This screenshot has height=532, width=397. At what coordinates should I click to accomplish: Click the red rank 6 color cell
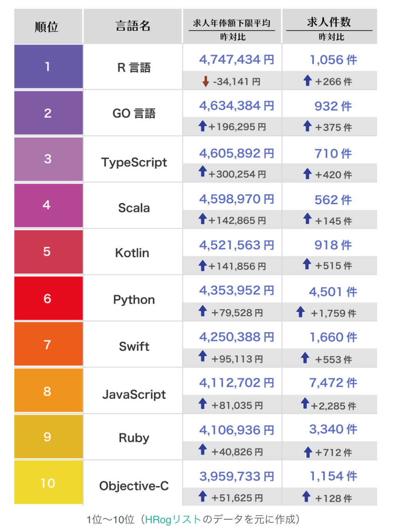(x=48, y=298)
